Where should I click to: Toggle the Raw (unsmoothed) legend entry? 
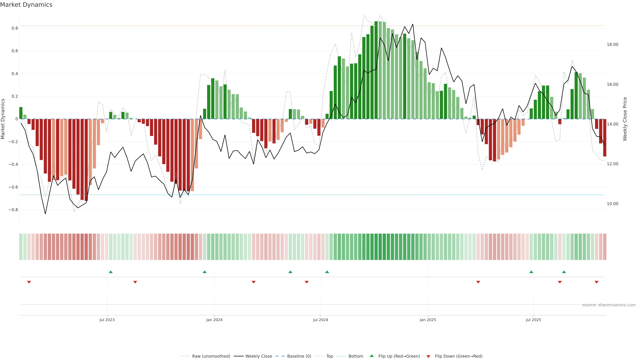(x=211, y=356)
